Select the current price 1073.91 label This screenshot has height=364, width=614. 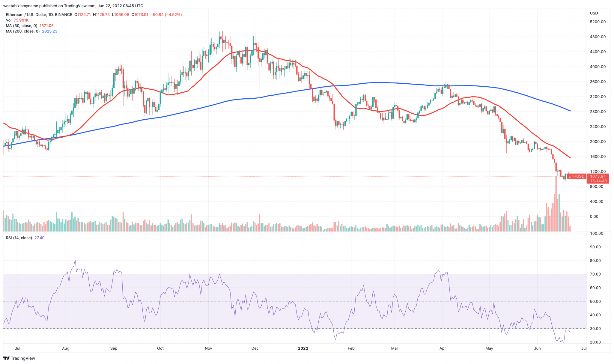coord(598,176)
